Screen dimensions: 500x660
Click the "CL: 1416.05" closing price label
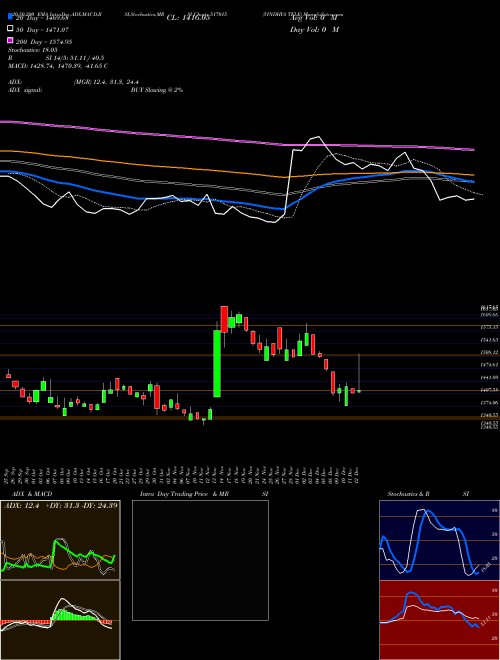point(188,18)
